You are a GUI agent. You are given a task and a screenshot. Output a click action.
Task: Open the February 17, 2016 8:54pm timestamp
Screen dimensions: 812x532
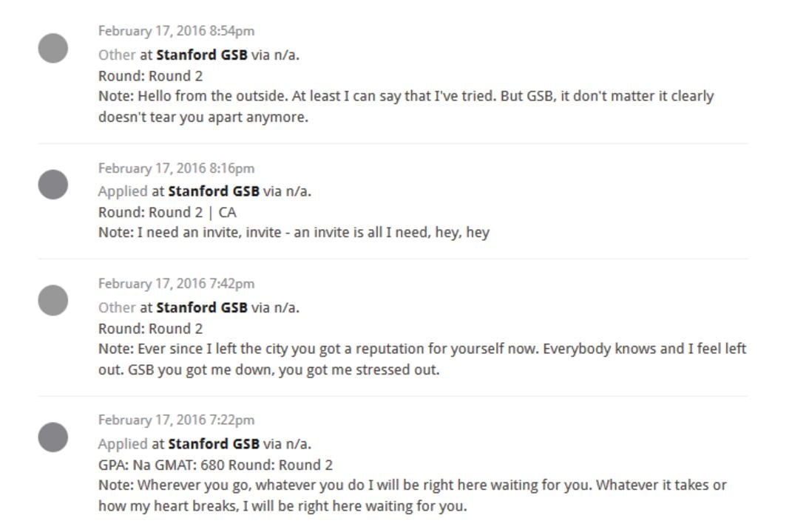(x=176, y=31)
